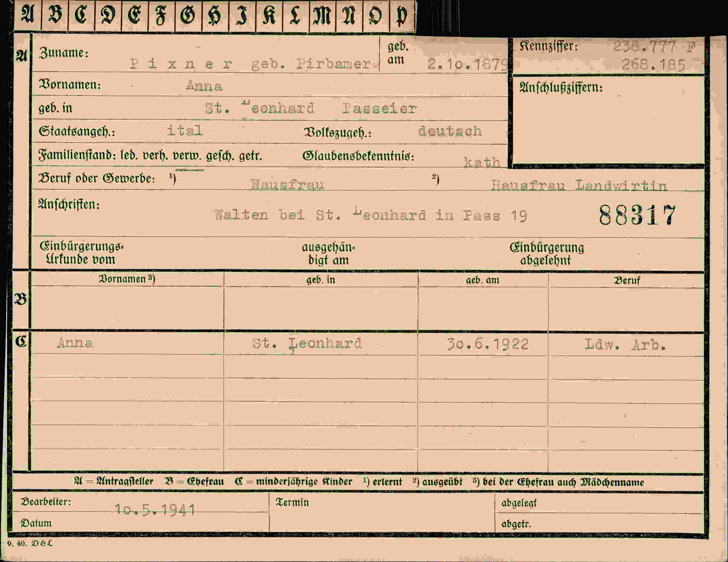Click the 'Kennziffer:' label

click(548, 46)
